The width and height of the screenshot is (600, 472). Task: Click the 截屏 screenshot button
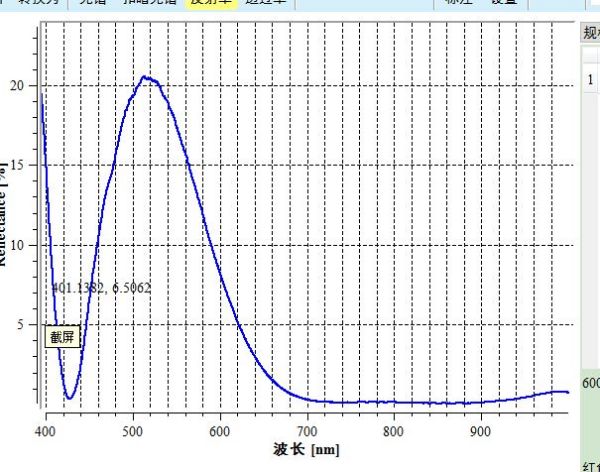[x=62, y=337]
